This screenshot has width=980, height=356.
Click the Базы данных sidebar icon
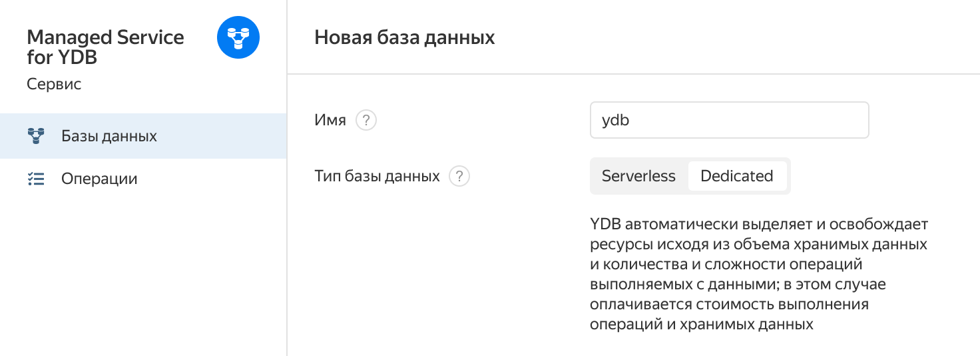click(35, 136)
